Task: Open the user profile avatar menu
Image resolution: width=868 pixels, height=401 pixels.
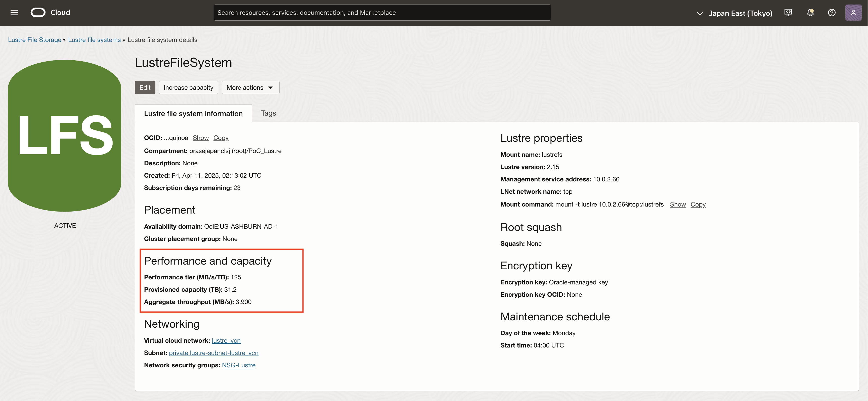Action: [853, 13]
